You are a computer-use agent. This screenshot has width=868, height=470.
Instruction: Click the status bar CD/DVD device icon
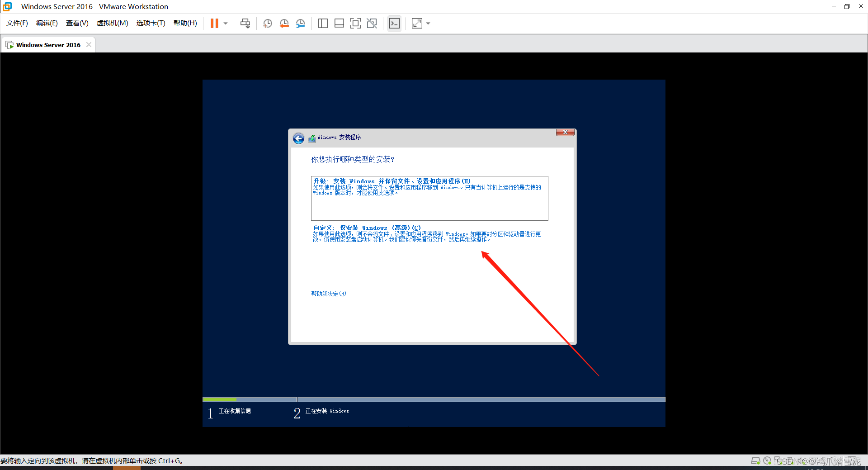767,461
